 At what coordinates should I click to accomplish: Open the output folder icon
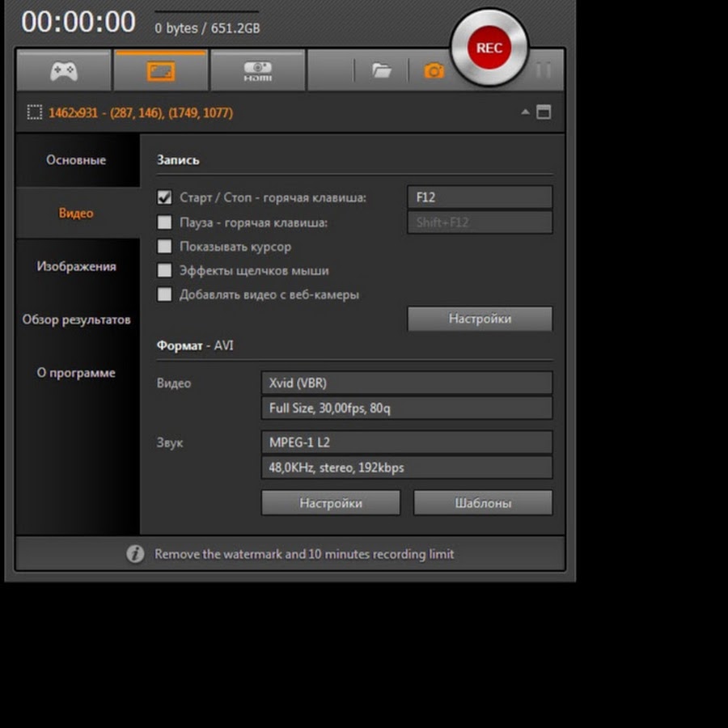tap(381, 71)
